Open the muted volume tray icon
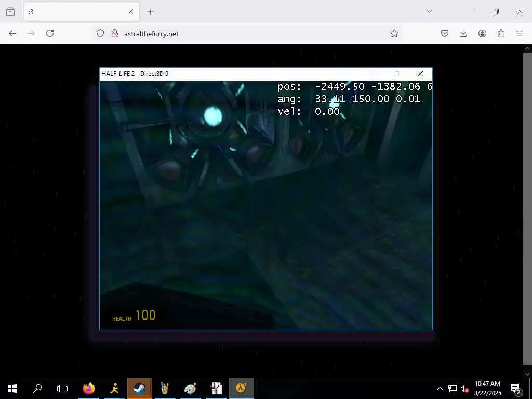This screenshot has height=399, width=532. tap(464, 389)
